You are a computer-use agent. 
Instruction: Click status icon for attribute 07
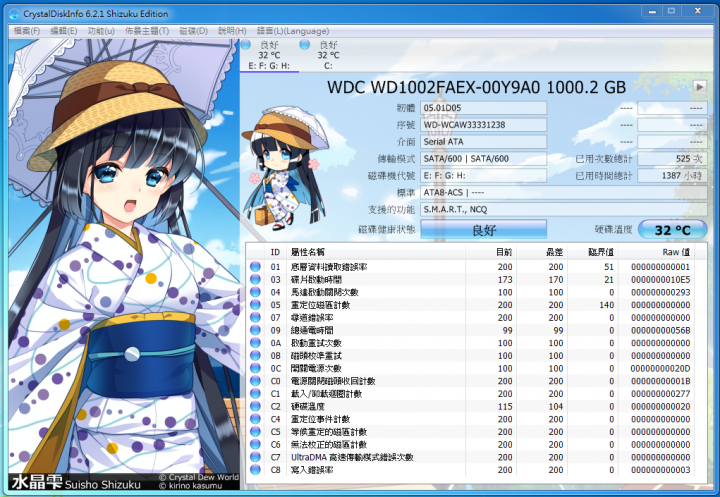click(255, 317)
